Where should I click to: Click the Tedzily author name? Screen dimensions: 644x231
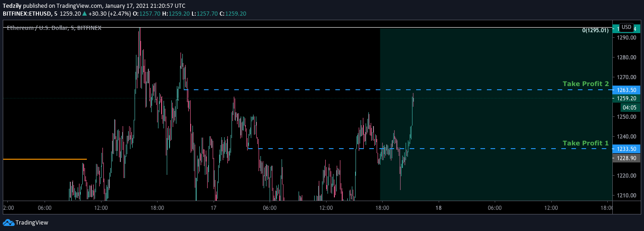12,6
